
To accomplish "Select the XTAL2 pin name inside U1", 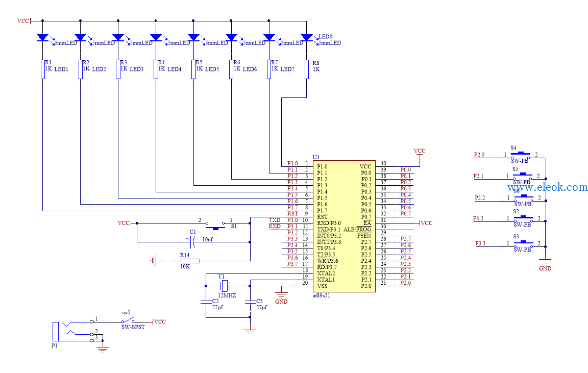I will coord(326,273).
